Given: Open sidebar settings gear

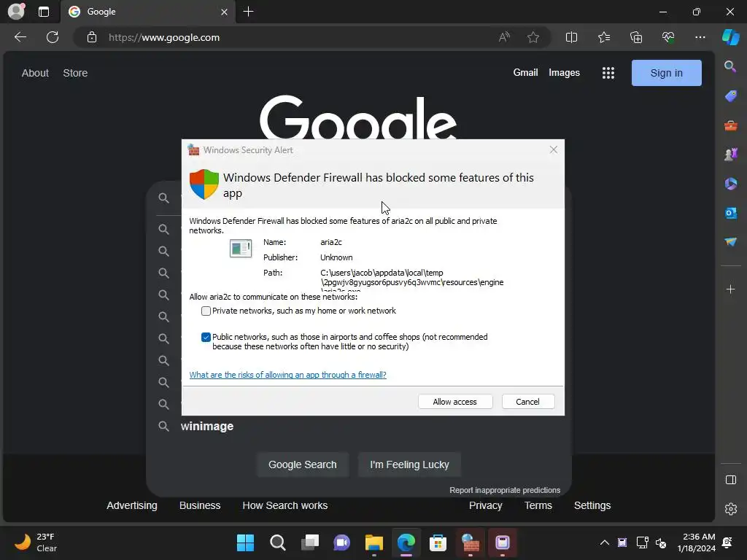Looking at the screenshot, I should point(730,509).
